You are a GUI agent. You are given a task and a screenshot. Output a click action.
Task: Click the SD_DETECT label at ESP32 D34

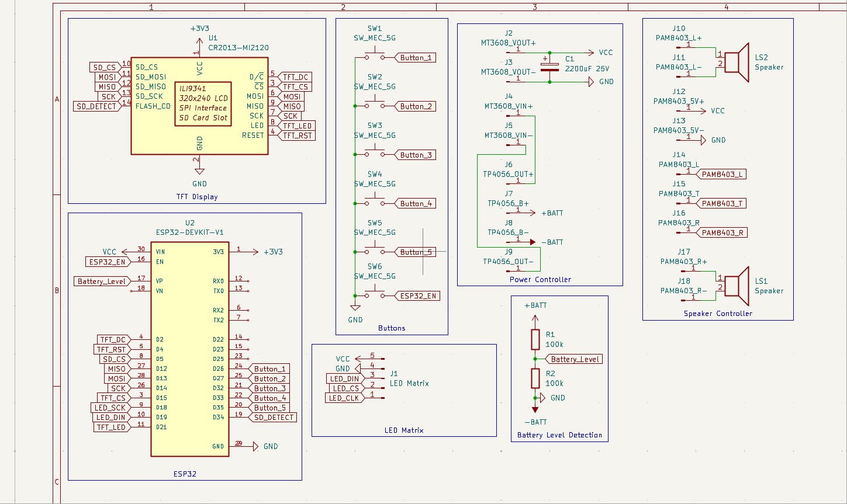(272, 417)
